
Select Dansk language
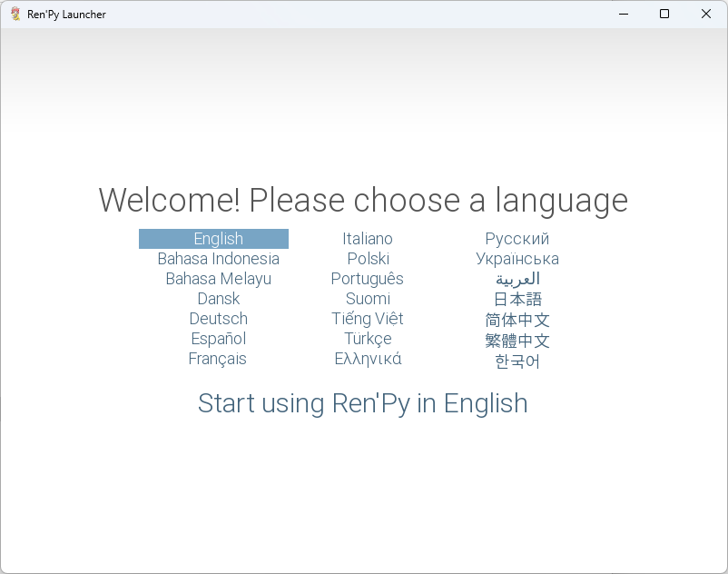pos(218,299)
